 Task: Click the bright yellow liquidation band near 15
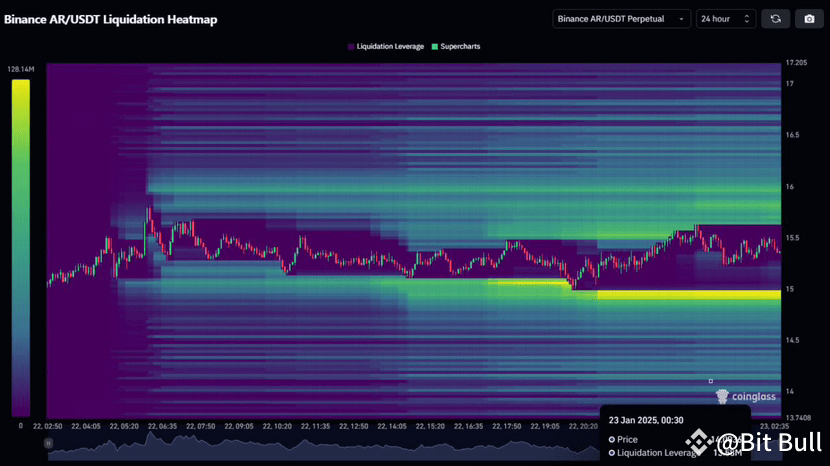pos(689,294)
